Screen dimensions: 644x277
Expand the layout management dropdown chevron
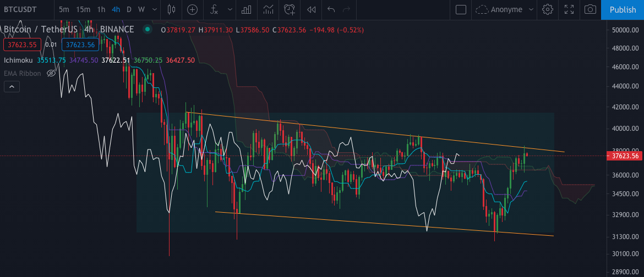(531, 9)
